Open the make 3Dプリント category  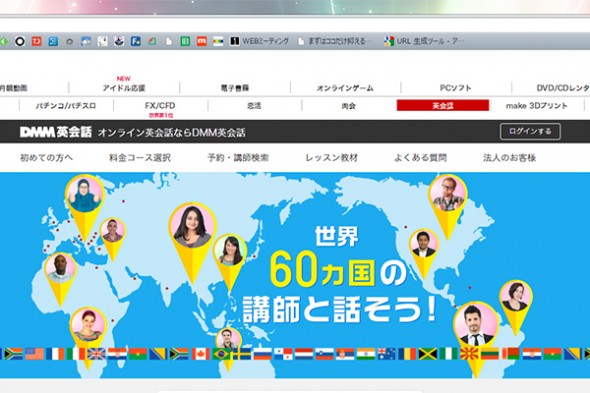coord(537,106)
